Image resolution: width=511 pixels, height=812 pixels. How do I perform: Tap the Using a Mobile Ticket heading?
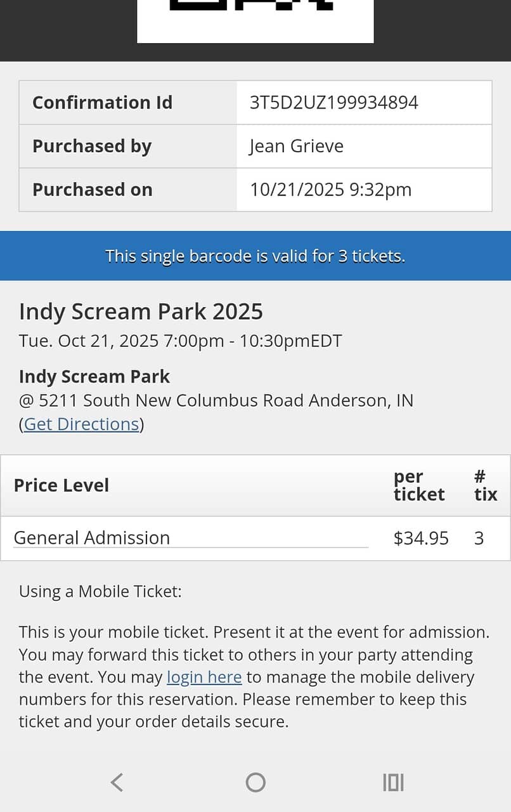[100, 591]
